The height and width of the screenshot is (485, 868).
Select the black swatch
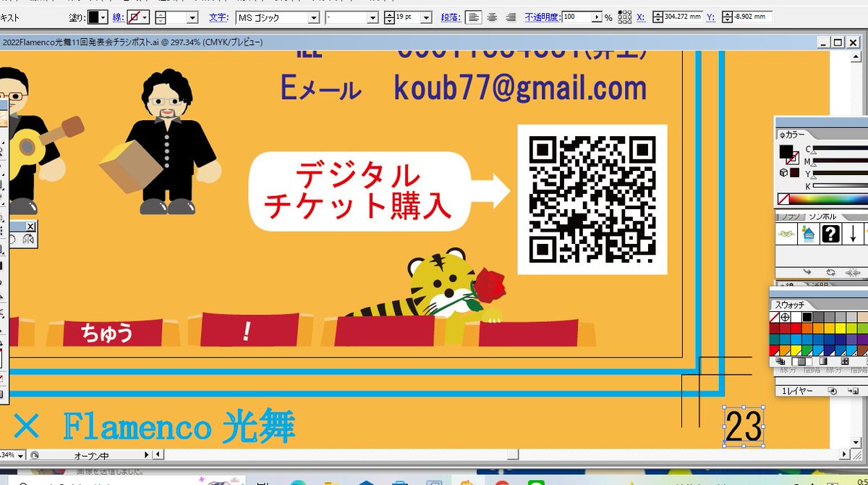[807, 317]
